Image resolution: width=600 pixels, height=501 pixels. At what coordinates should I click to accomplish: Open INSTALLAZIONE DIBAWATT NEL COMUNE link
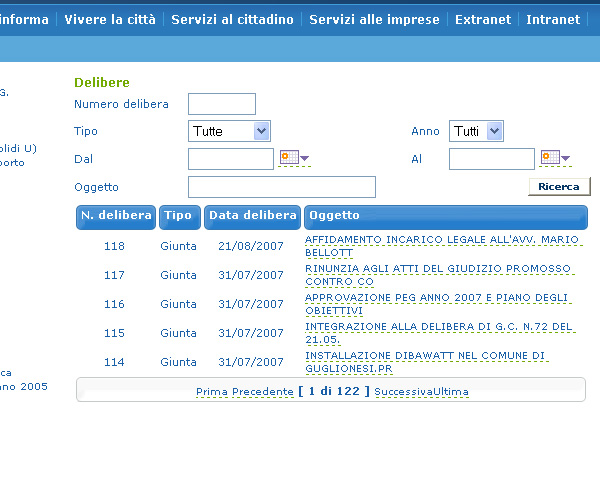pos(425,362)
